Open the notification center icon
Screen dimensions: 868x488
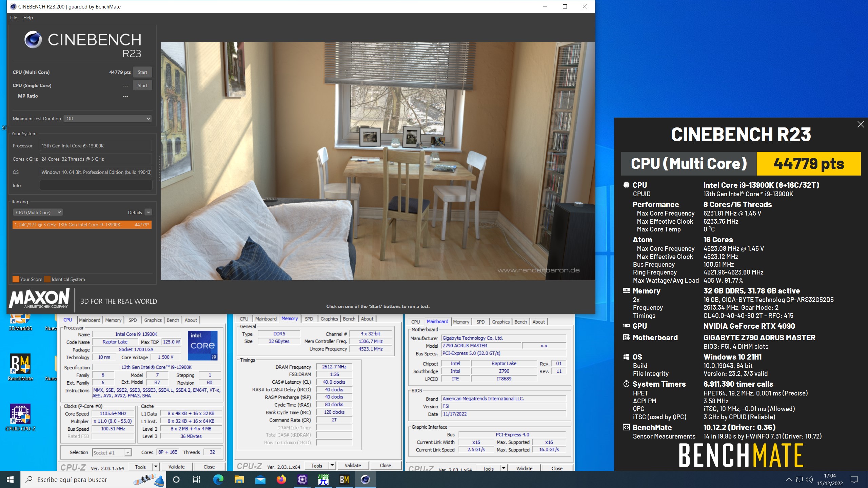pos(854,480)
